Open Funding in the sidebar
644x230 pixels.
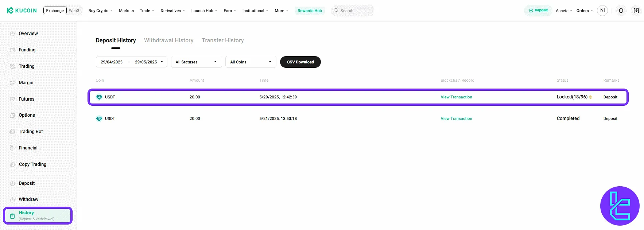27,50
